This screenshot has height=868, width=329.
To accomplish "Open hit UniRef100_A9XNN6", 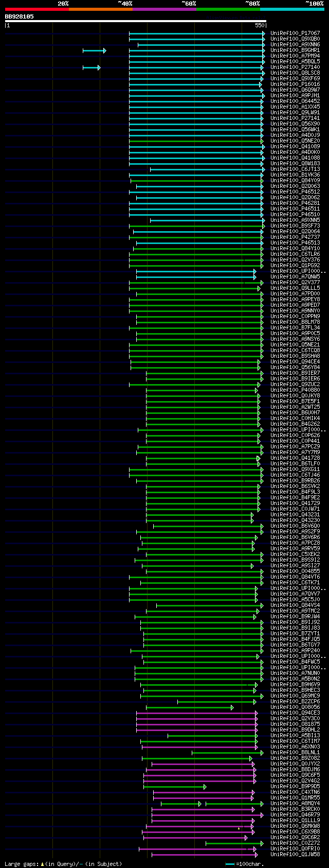I will [295, 45].
